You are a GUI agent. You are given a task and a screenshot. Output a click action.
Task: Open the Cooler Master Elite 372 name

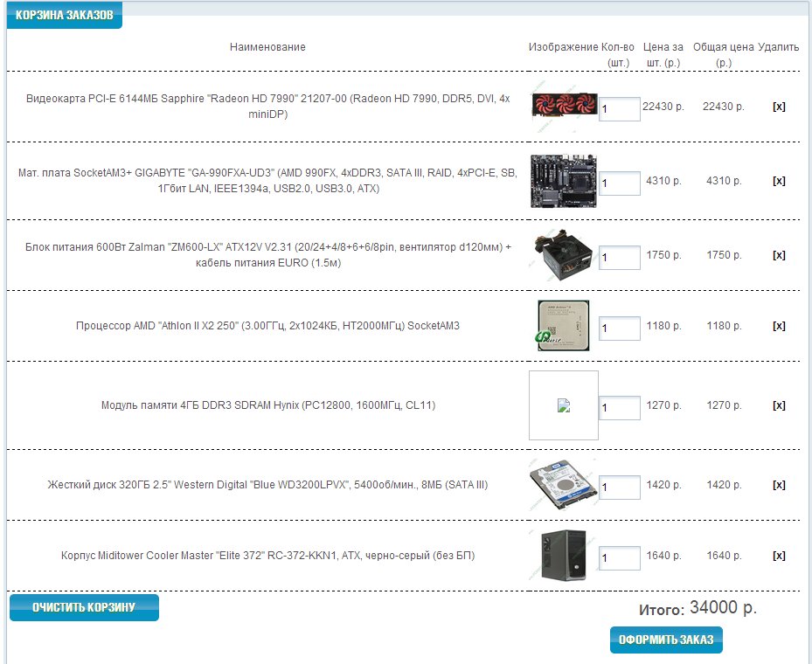pos(267,556)
